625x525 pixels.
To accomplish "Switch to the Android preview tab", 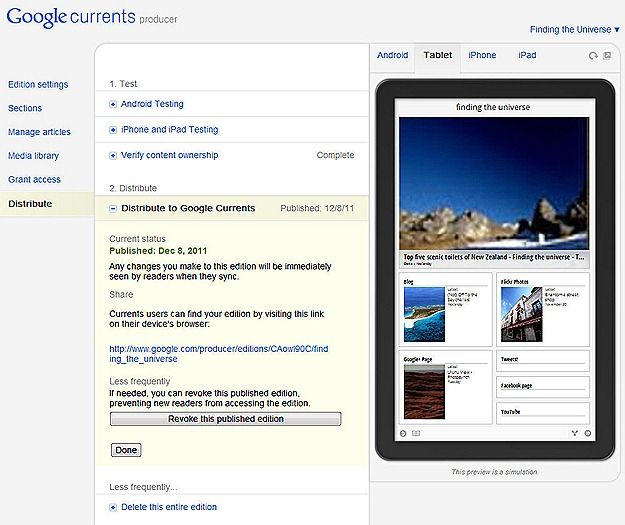I will click(x=393, y=55).
